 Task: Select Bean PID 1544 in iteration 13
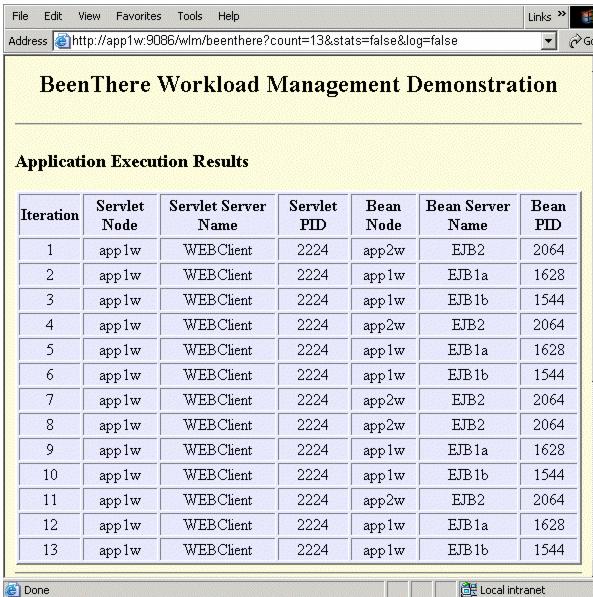tap(548, 550)
